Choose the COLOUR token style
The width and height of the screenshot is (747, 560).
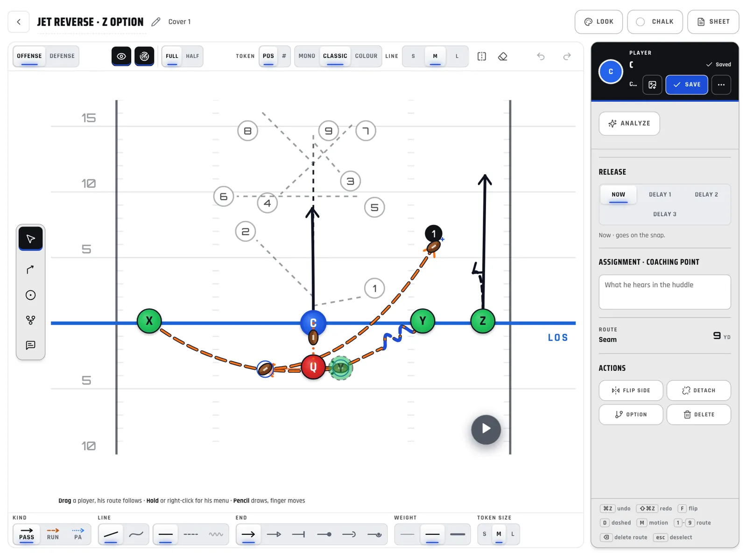[x=366, y=56]
